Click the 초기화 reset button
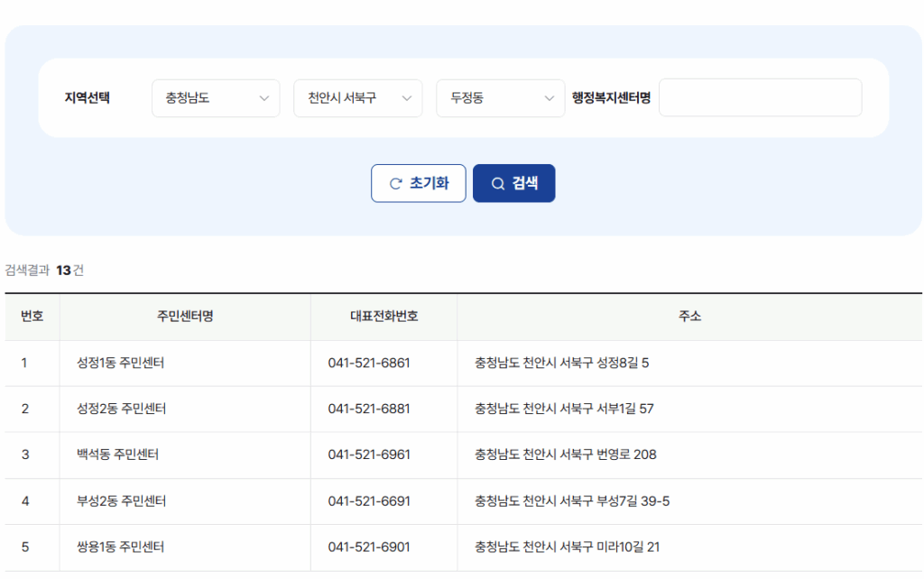This screenshot has height=579, width=924. click(419, 183)
